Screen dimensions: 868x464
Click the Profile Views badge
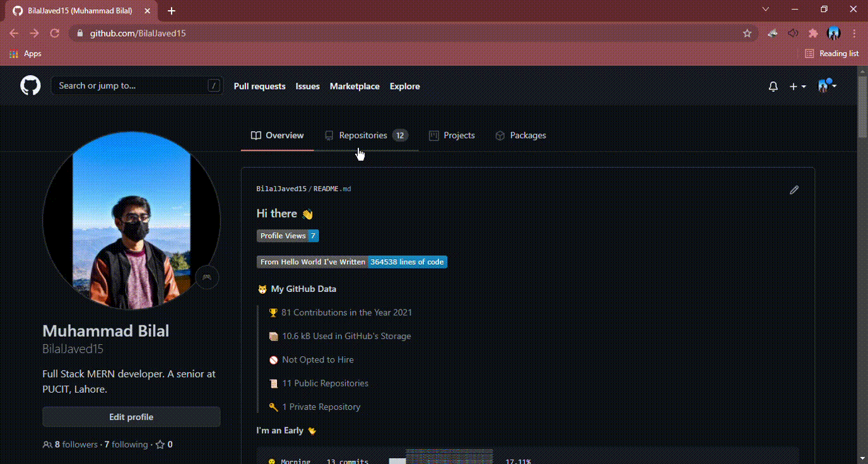[x=287, y=236]
